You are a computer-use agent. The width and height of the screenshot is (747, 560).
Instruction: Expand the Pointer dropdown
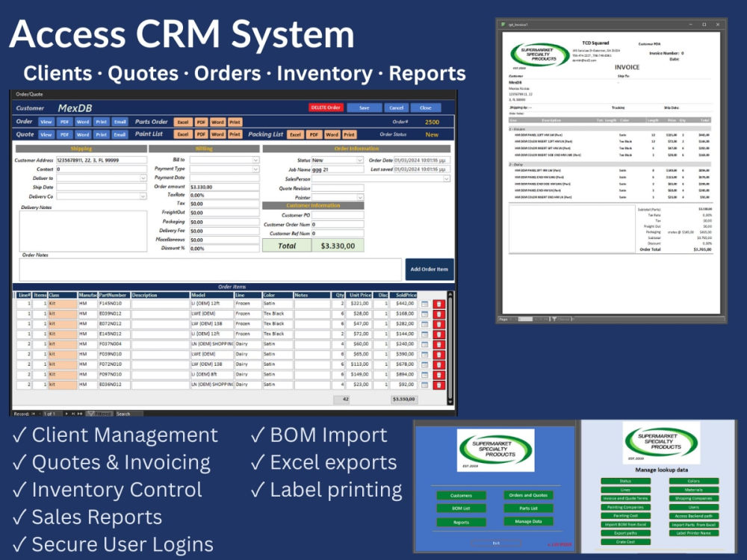360,197
